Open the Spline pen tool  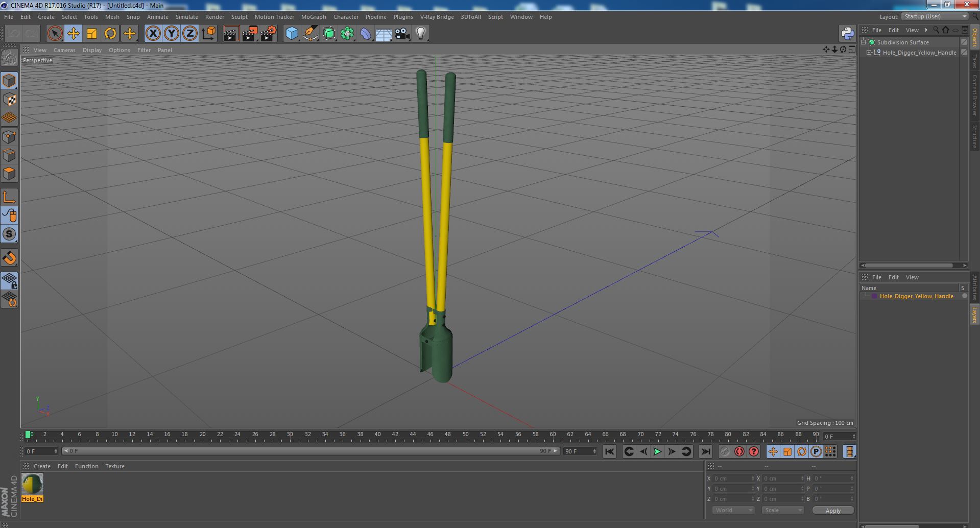tap(310, 34)
